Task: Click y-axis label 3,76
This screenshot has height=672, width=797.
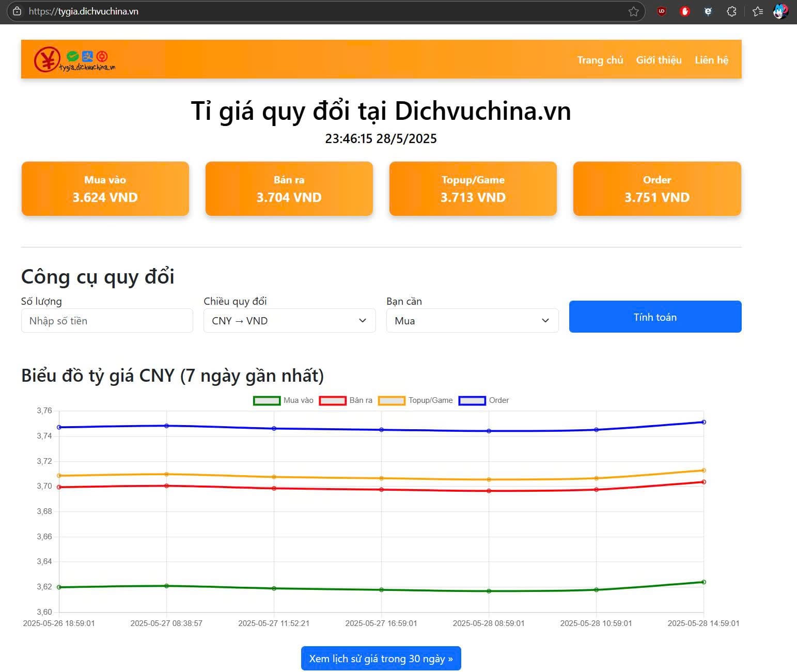Action: (x=44, y=411)
